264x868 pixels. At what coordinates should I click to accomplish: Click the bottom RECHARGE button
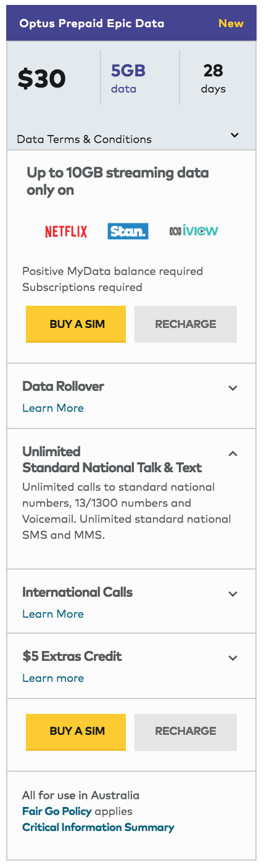point(186,732)
